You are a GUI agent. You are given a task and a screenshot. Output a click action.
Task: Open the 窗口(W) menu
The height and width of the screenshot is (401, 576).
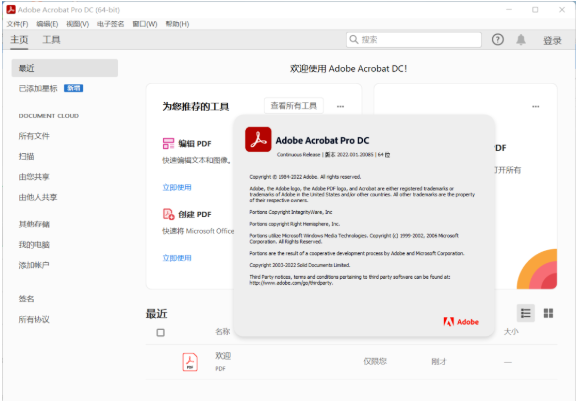click(145, 24)
